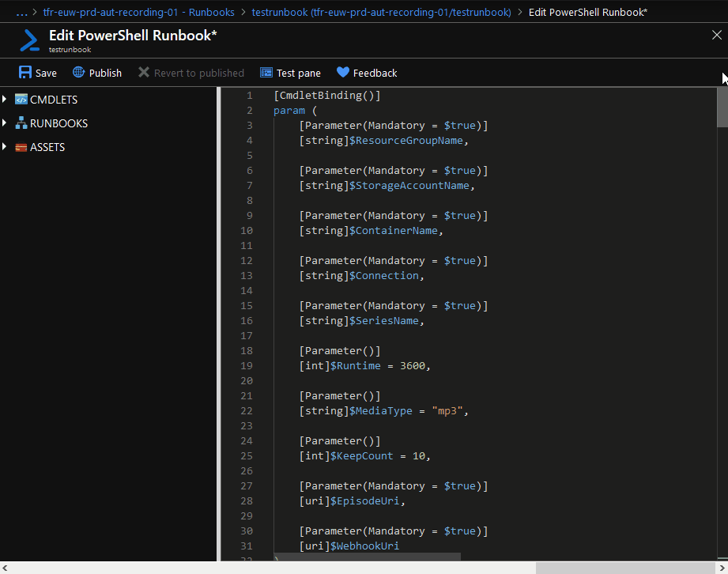Place cursor on [CmdletBinding()] line
Image resolution: width=728 pixels, height=574 pixels.
click(x=327, y=96)
